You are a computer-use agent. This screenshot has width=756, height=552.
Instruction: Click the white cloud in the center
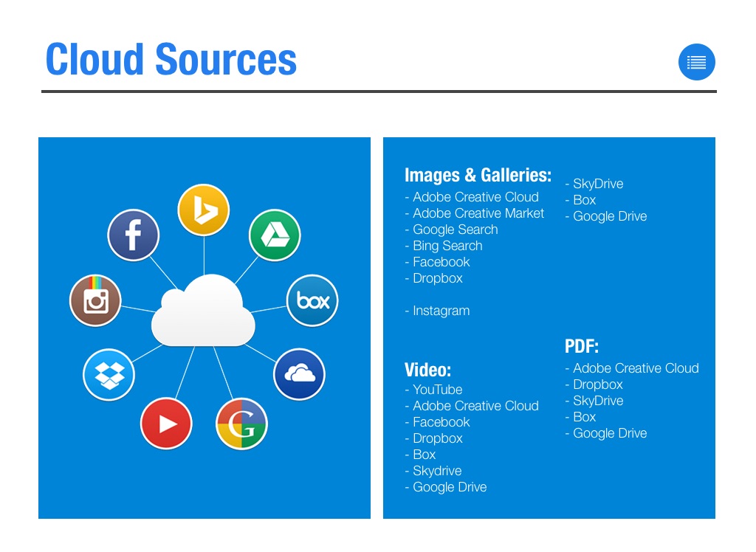click(x=203, y=311)
